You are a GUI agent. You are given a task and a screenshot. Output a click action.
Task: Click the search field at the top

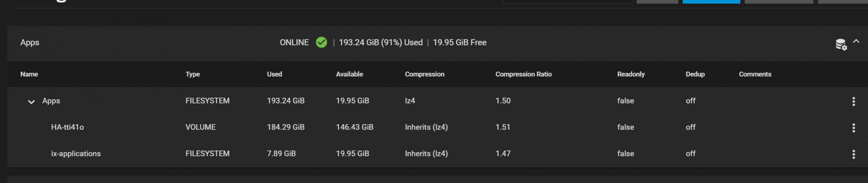tap(567, 1)
